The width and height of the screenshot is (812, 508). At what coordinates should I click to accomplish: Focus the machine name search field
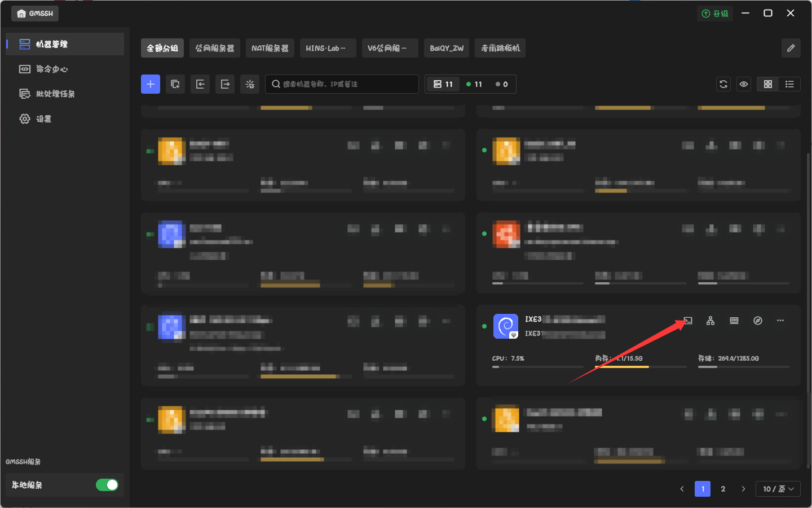point(342,84)
